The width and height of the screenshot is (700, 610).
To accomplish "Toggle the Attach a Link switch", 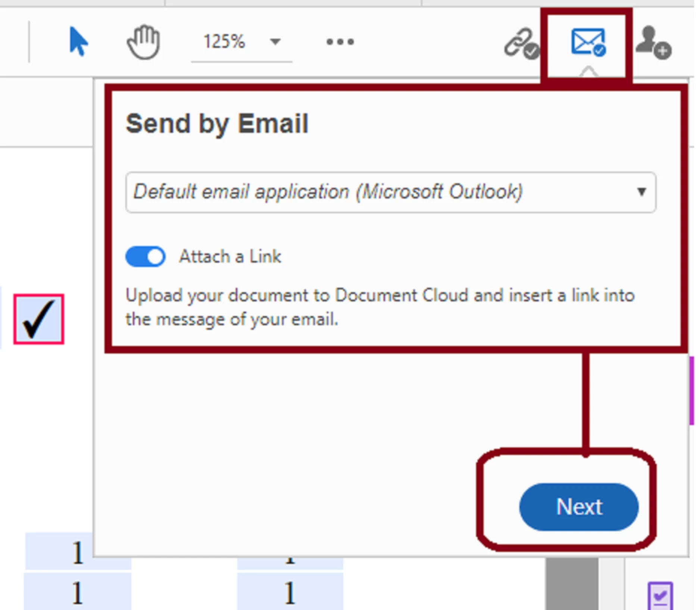I will click(x=146, y=257).
